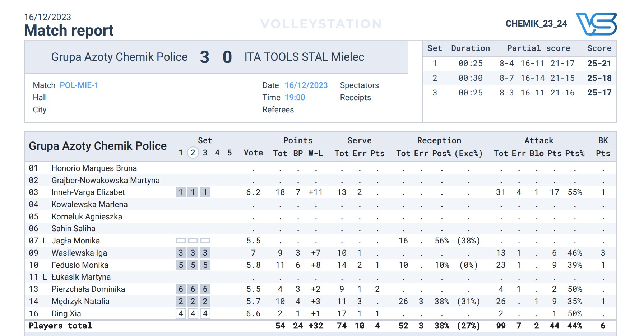Screen dimensions: 644x336
Task: Select player Inneh-Varga Elizabet
Action: (x=88, y=192)
